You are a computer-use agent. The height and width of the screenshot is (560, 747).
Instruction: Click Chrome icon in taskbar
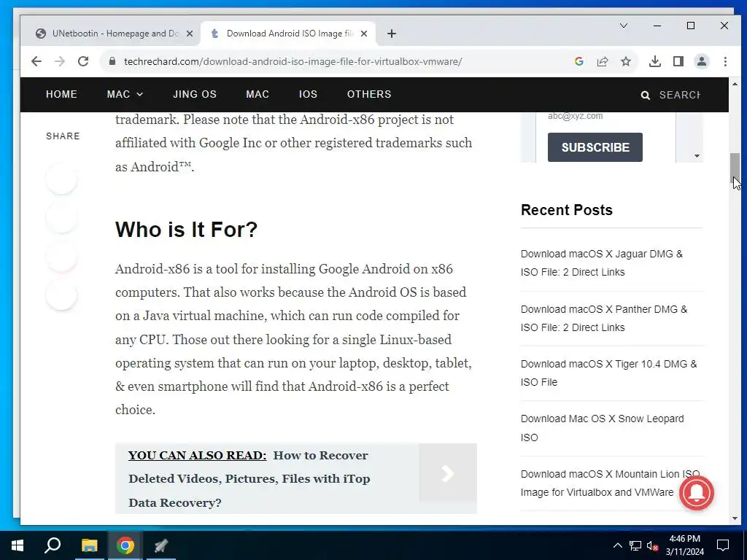tap(125, 545)
